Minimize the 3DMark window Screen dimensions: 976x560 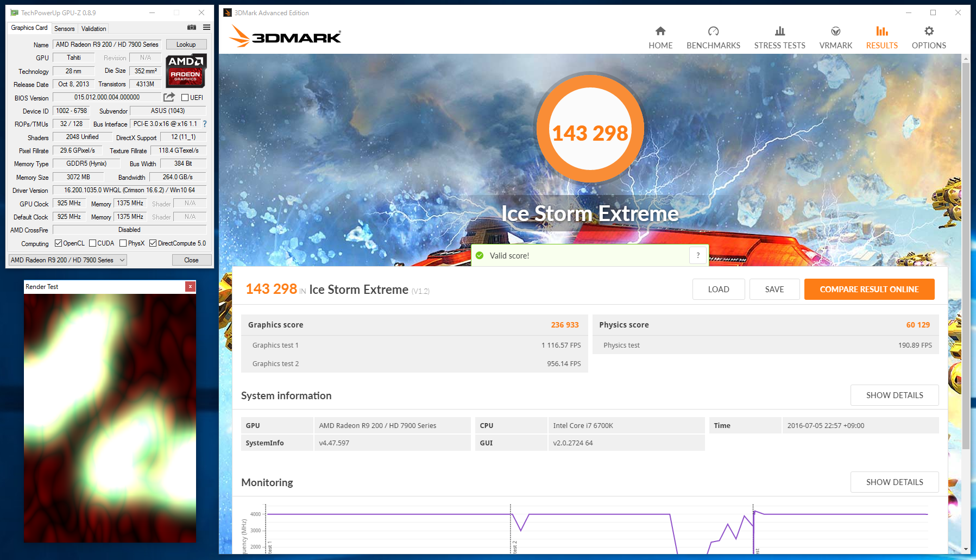click(x=909, y=12)
